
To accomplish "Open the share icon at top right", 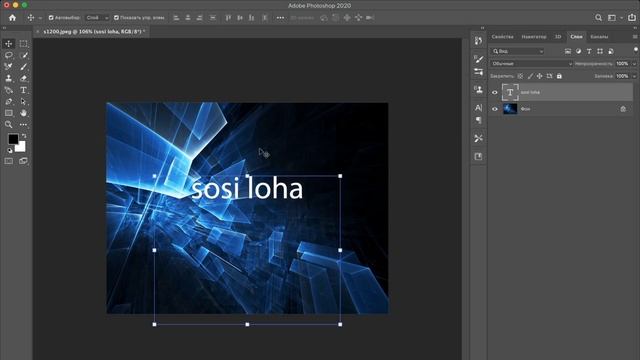I will 632,18.
